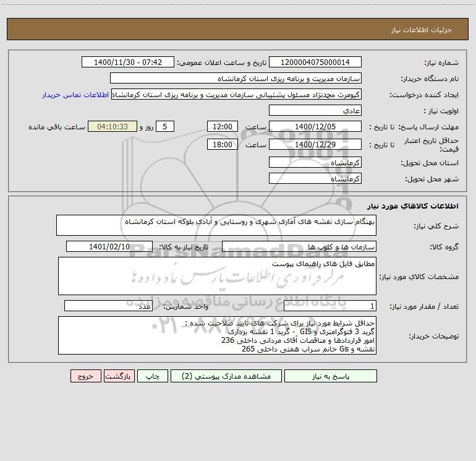Screen dimensions: 476x461
Task: Click the delivery province field کرمانشاه
Action: 315,162
